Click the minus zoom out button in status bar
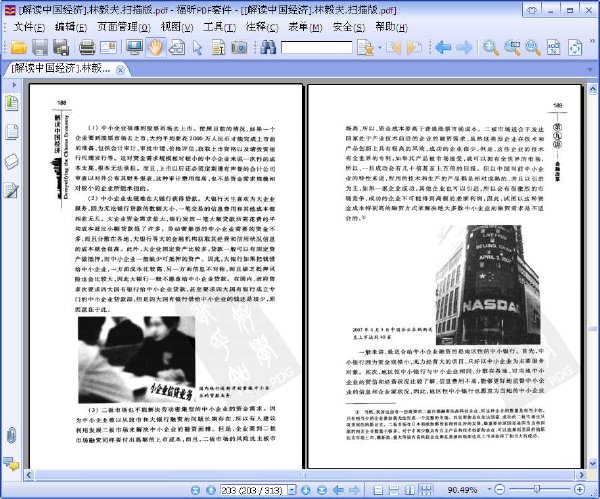 click(499, 489)
